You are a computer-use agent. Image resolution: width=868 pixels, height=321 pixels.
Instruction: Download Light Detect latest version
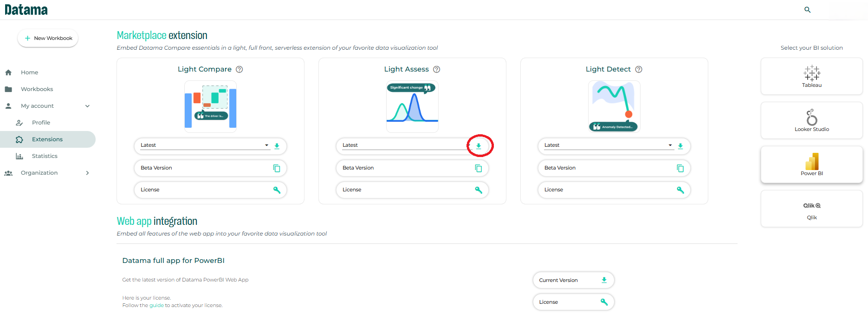680,146
